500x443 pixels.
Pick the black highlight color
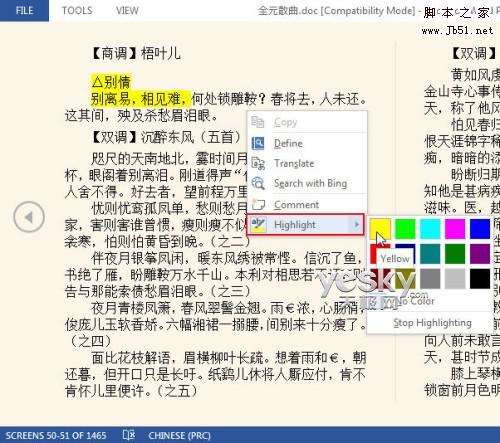[x=480, y=278]
